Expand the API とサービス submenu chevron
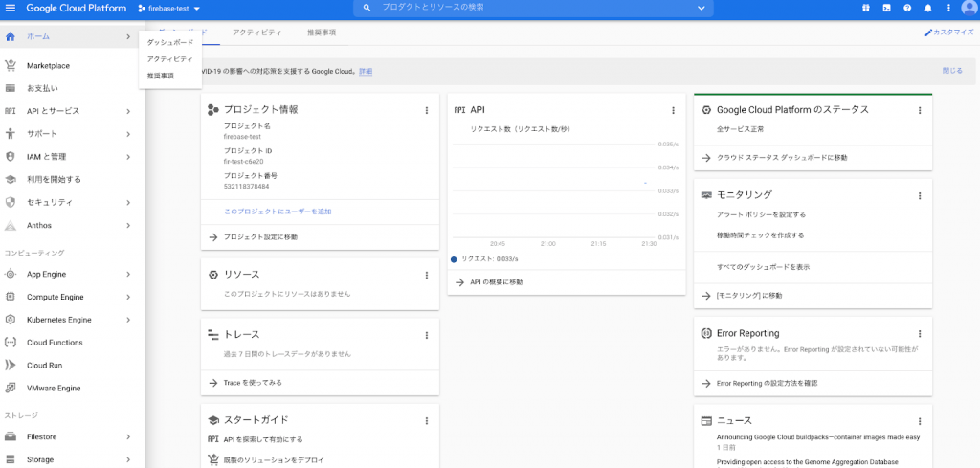 [x=128, y=111]
